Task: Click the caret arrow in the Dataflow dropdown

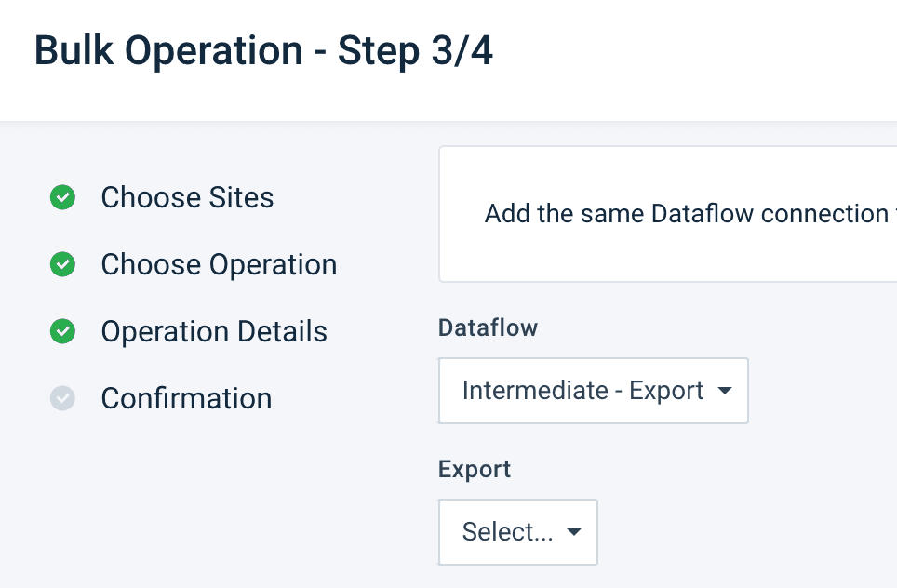Action: click(725, 392)
